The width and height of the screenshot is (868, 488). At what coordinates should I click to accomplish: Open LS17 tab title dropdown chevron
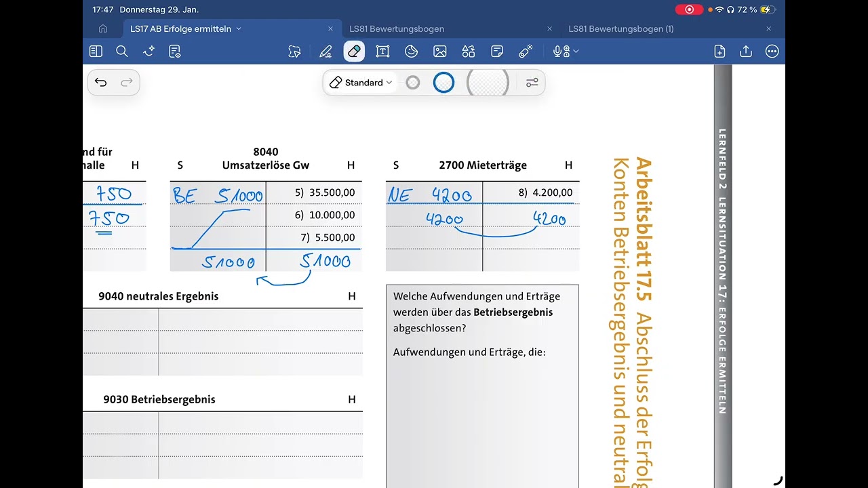[239, 29]
